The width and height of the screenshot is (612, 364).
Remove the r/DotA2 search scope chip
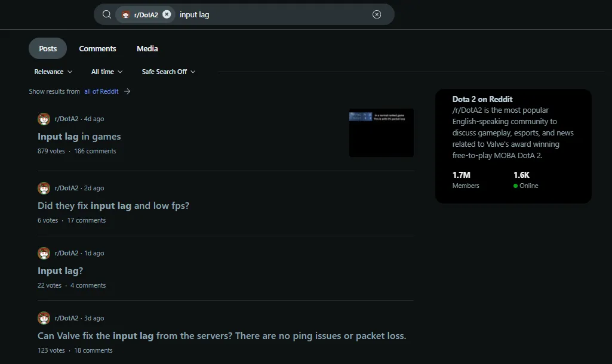click(167, 14)
